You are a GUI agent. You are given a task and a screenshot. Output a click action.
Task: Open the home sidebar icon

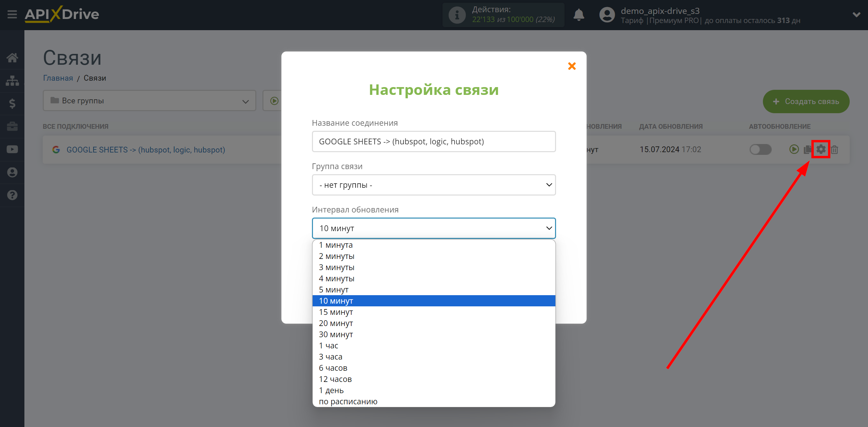[x=12, y=58]
